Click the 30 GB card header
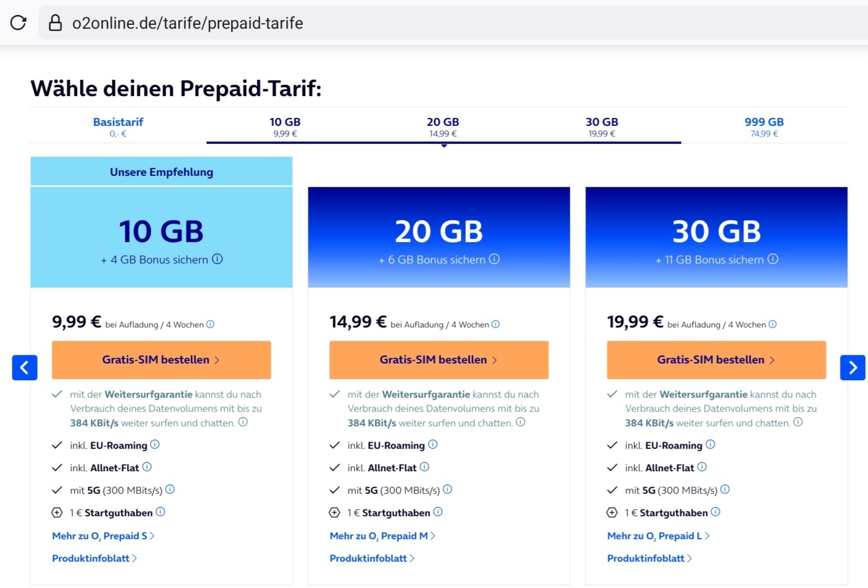868x588 pixels. [x=716, y=237]
